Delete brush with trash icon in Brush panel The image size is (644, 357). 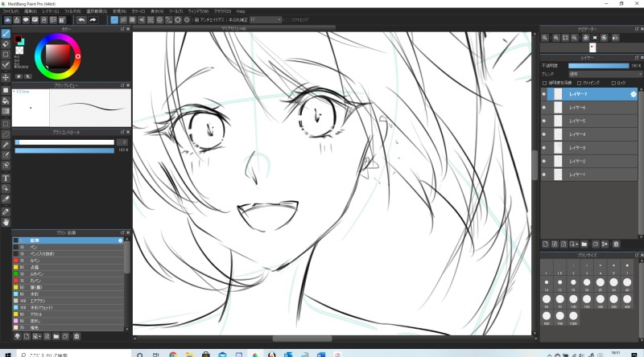(x=76, y=336)
